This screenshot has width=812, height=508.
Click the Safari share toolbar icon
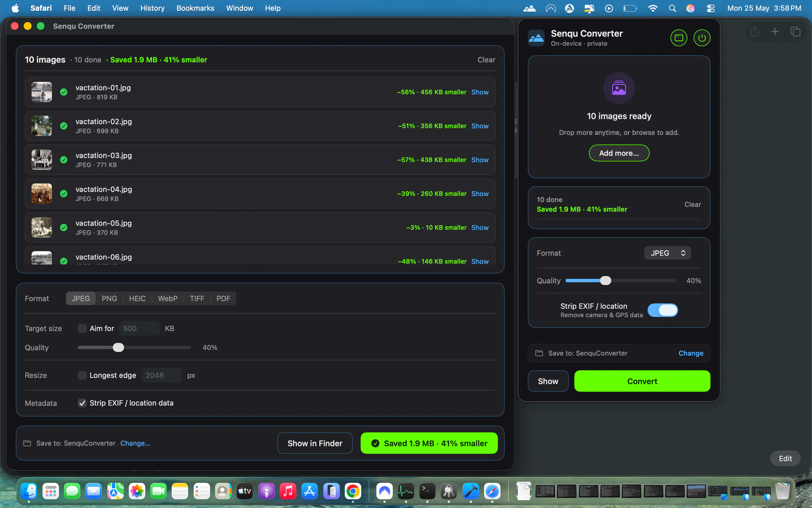coord(755,32)
